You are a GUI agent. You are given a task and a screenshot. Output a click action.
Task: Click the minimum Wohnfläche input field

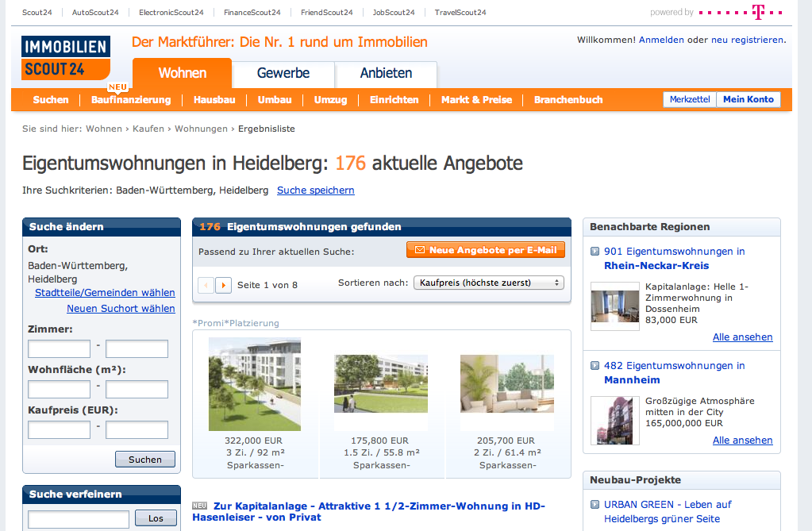pos(59,389)
